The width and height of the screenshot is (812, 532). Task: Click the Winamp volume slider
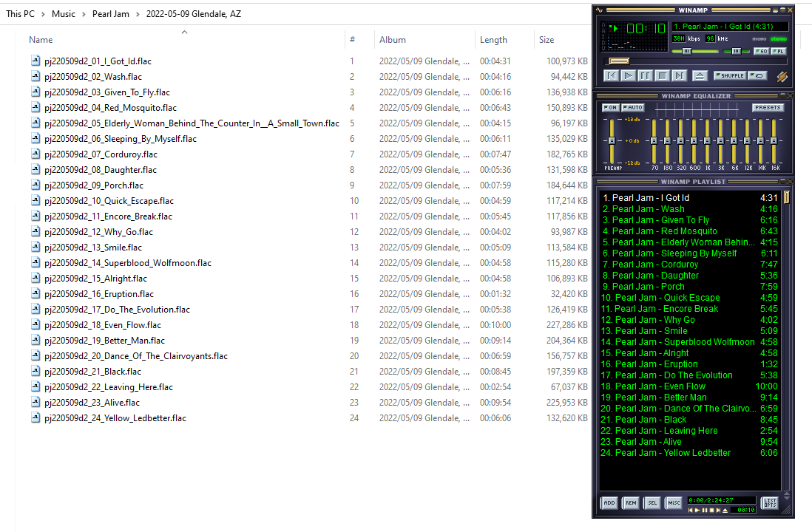pyautogui.click(x=694, y=51)
